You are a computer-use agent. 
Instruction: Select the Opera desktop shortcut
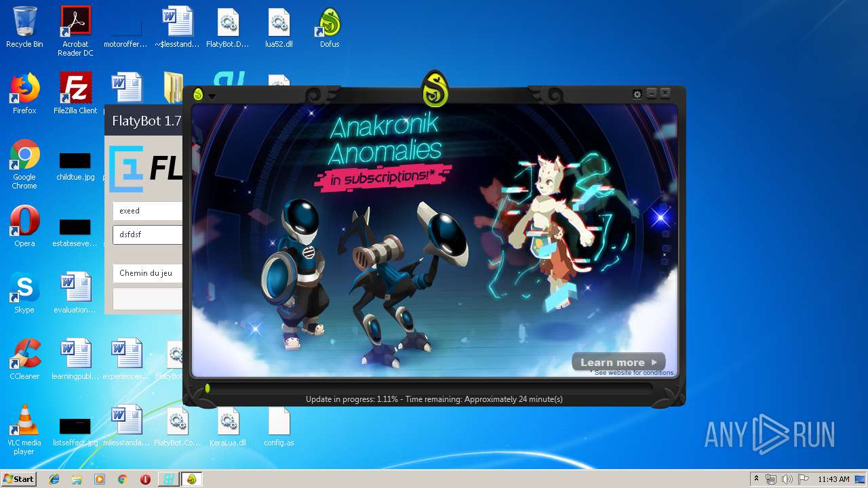tap(24, 226)
